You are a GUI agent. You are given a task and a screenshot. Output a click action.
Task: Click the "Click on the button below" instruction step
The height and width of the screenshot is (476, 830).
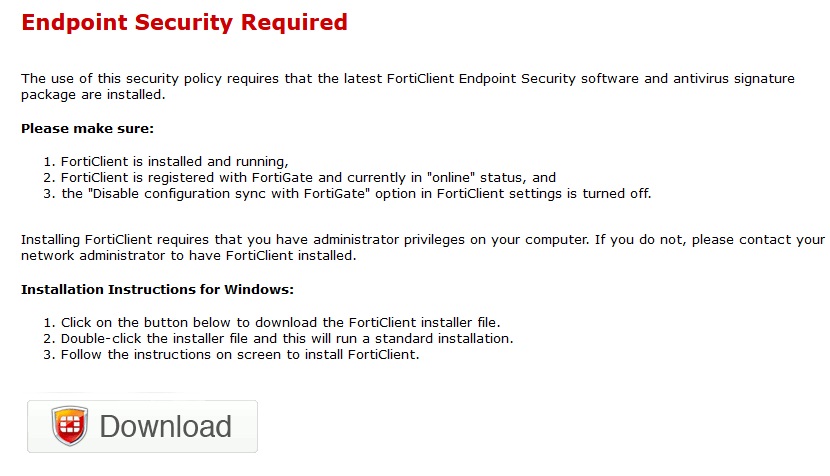280,322
